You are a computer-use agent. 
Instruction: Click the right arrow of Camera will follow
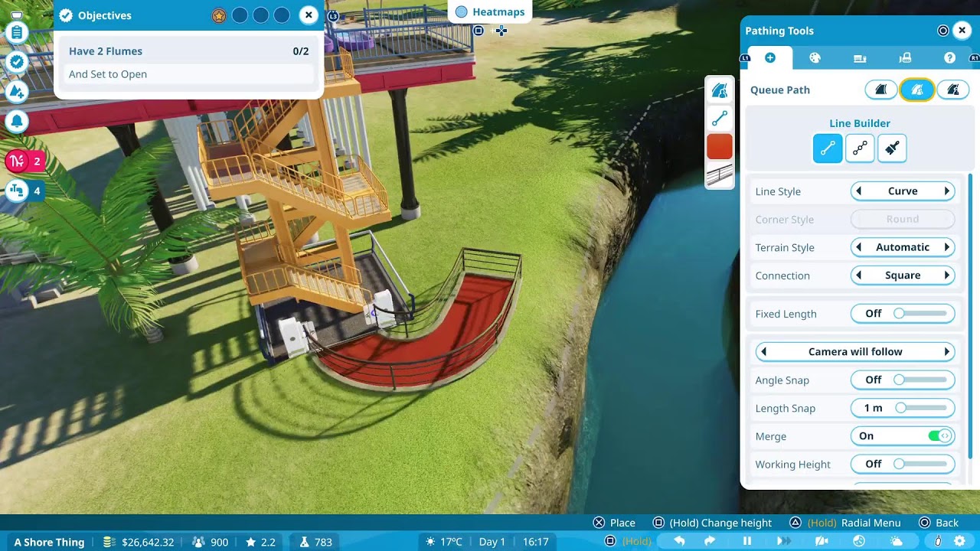coord(947,352)
